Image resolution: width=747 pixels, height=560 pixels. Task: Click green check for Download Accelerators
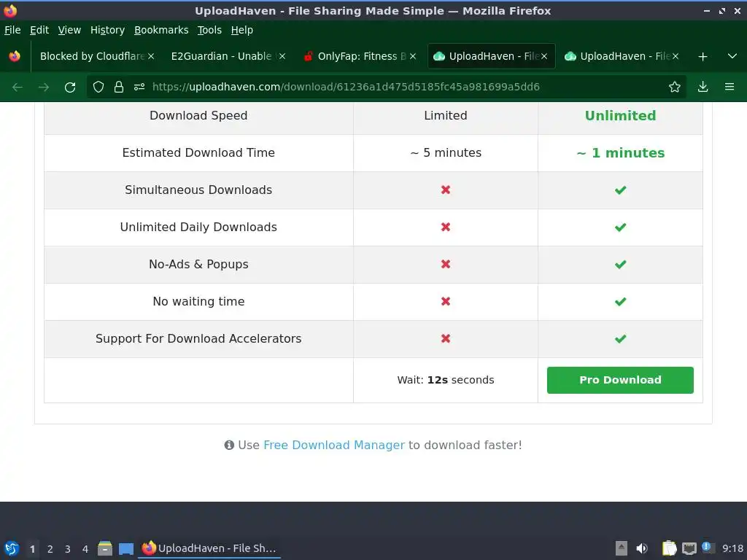[620, 338]
